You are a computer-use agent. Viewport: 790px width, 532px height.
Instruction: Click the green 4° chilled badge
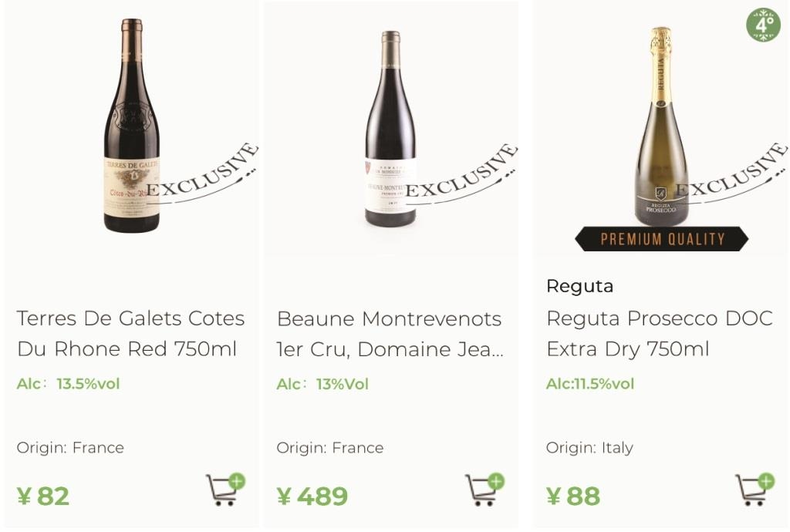763,24
